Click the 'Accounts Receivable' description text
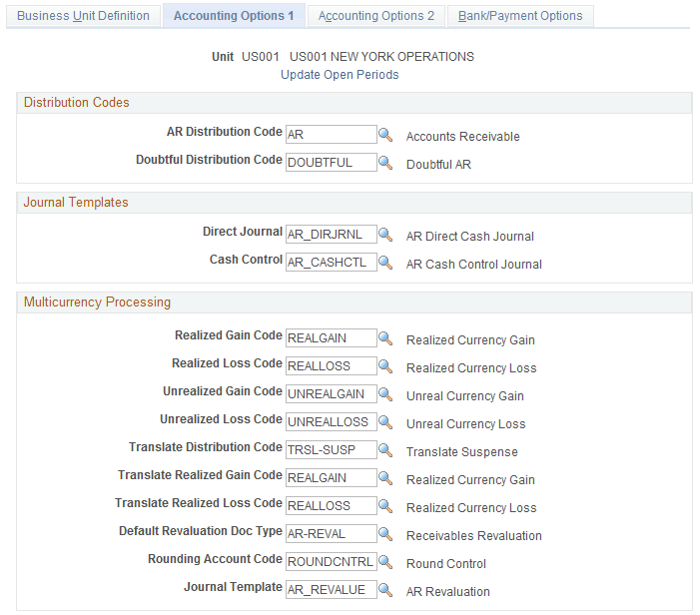700x615 pixels. 463,136
